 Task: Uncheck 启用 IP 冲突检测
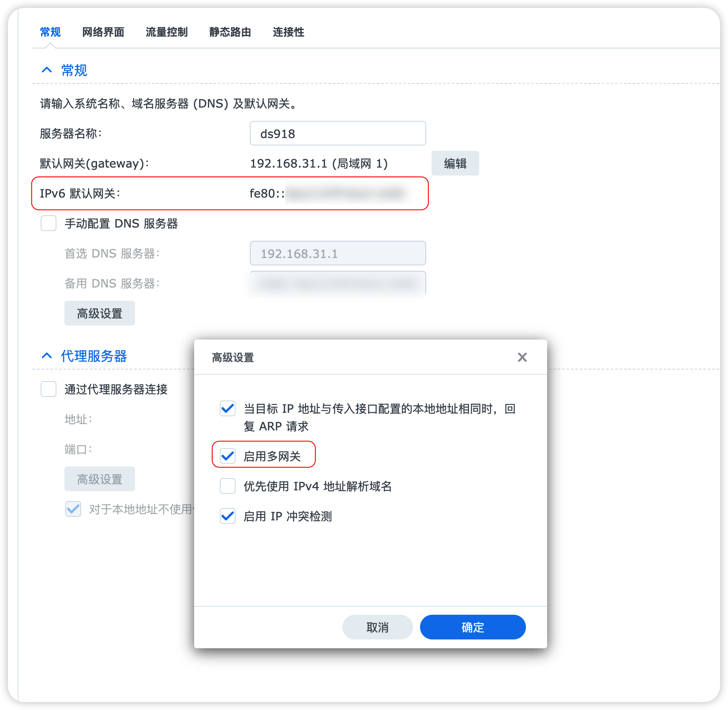(x=228, y=516)
